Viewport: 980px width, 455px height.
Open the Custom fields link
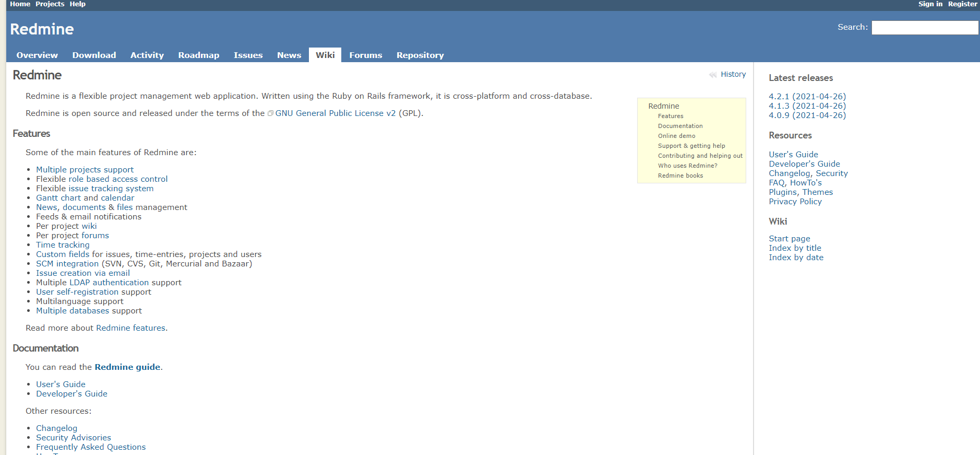63,254
